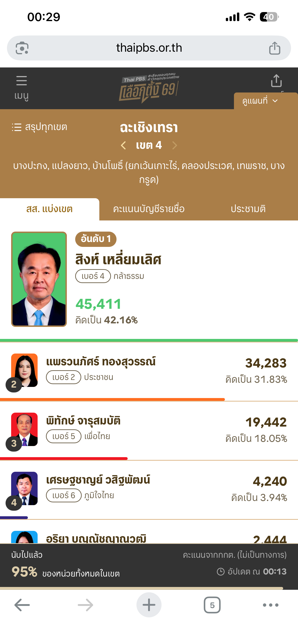Screen dimensions: 298x644
Task: Tap the camera search icon in address bar
Action: [x=22, y=48]
